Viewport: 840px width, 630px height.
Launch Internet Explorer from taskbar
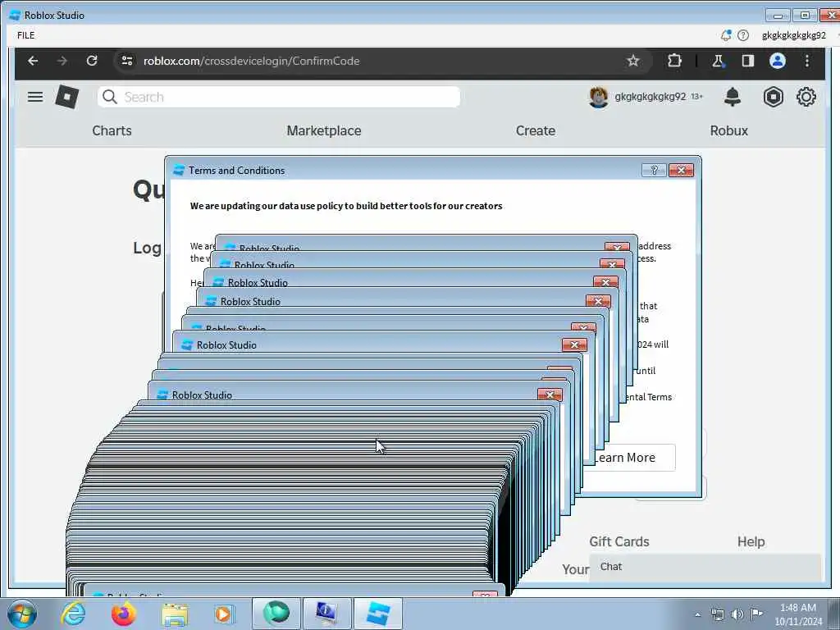(x=73, y=614)
